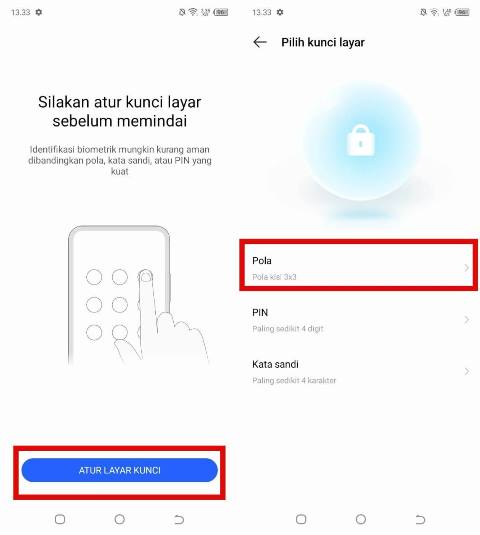Tap the home circle on Pilih kunci layar screen
Viewport: 480px width, 535px height.
pos(361,519)
